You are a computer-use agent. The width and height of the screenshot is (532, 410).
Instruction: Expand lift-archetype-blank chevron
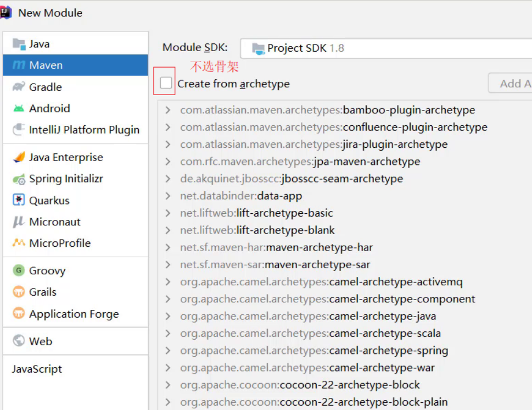[x=167, y=230]
